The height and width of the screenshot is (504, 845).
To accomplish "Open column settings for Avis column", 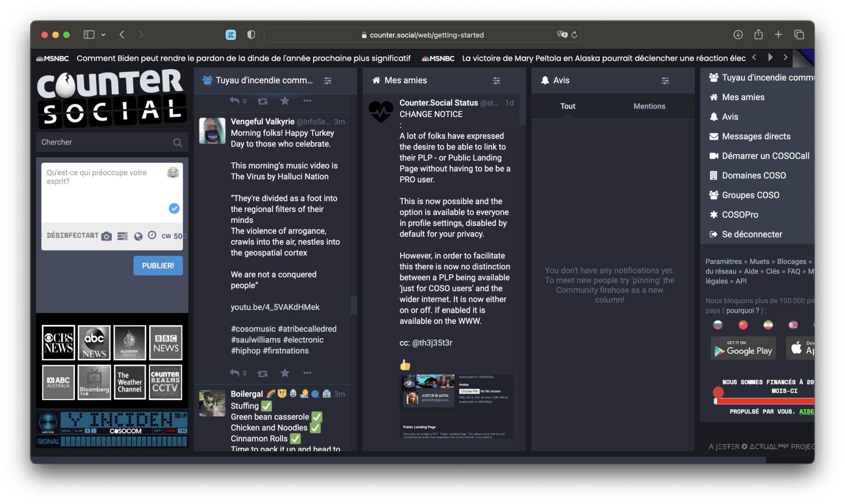I will (665, 80).
